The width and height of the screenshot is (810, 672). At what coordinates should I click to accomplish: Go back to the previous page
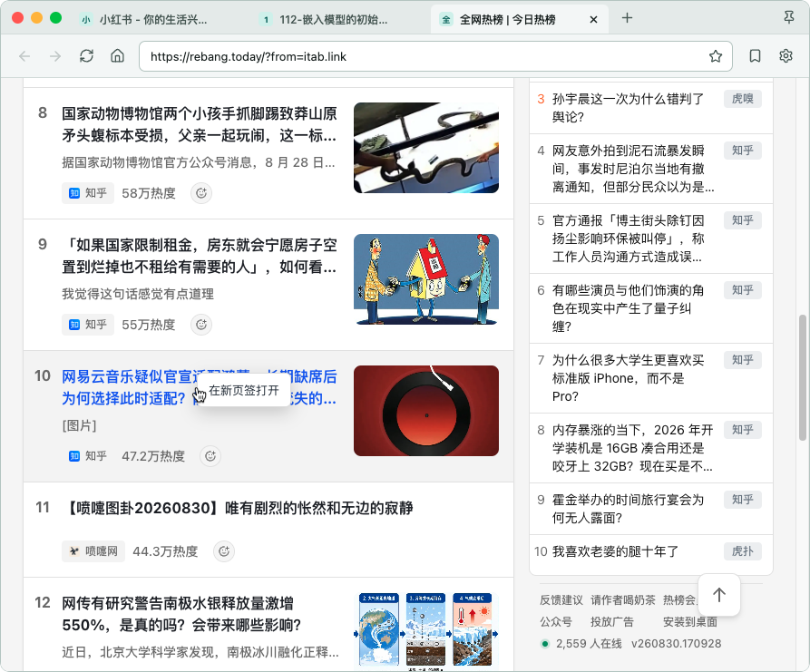click(24, 56)
